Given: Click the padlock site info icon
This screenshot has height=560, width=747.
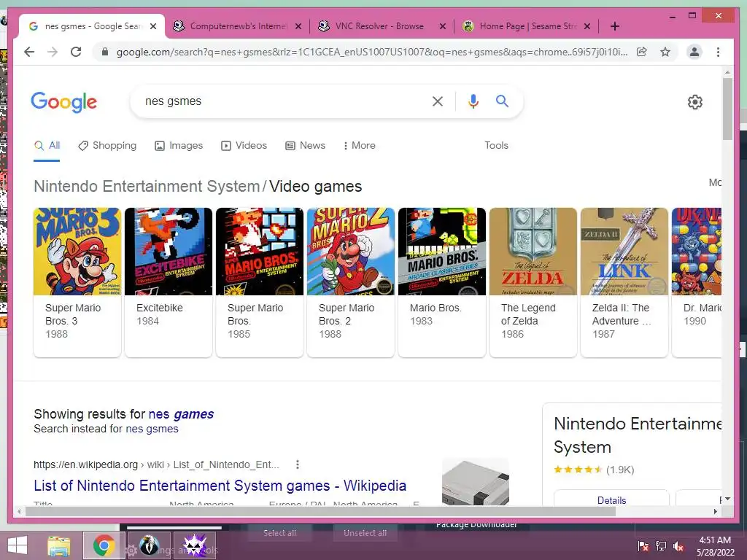Looking at the screenshot, I should tap(105, 52).
